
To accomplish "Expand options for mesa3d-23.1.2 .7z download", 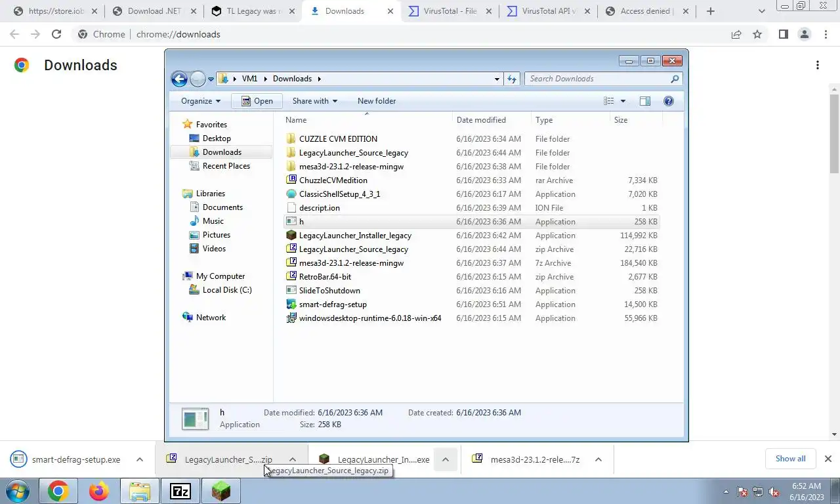I will tap(598, 459).
